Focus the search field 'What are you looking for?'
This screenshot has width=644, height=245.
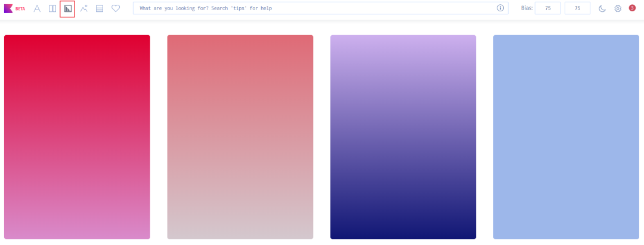tap(320, 8)
